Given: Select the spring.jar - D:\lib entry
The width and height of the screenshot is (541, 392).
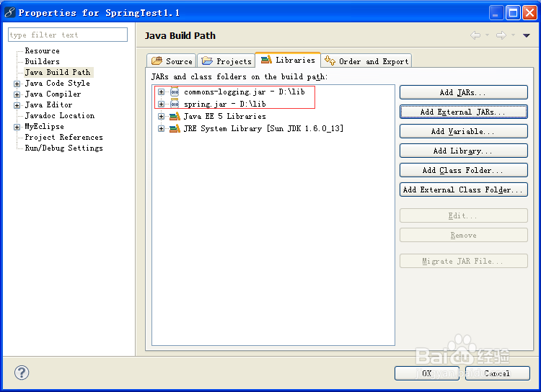Looking at the screenshot, I should (x=224, y=104).
